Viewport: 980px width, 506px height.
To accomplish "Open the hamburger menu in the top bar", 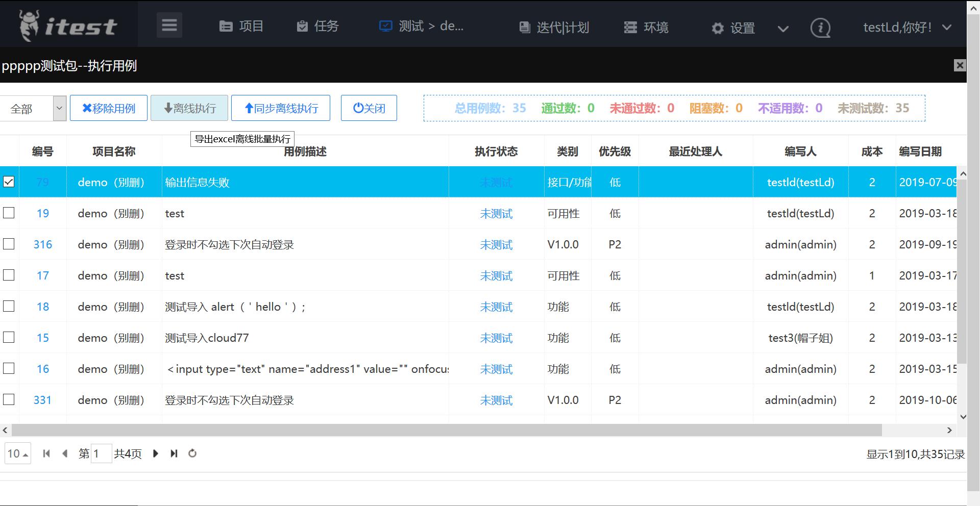I will [x=169, y=24].
